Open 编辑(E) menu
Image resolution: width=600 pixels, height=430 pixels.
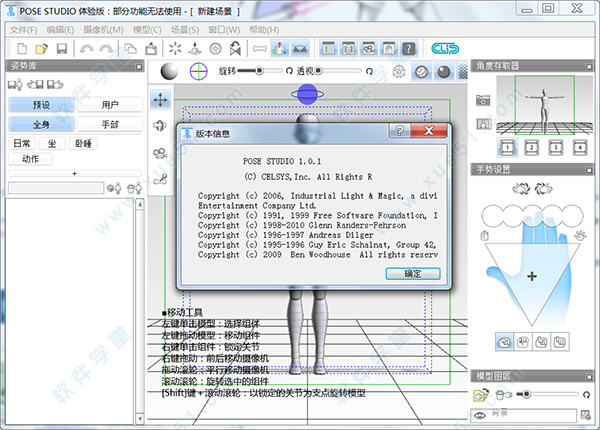click(60, 30)
